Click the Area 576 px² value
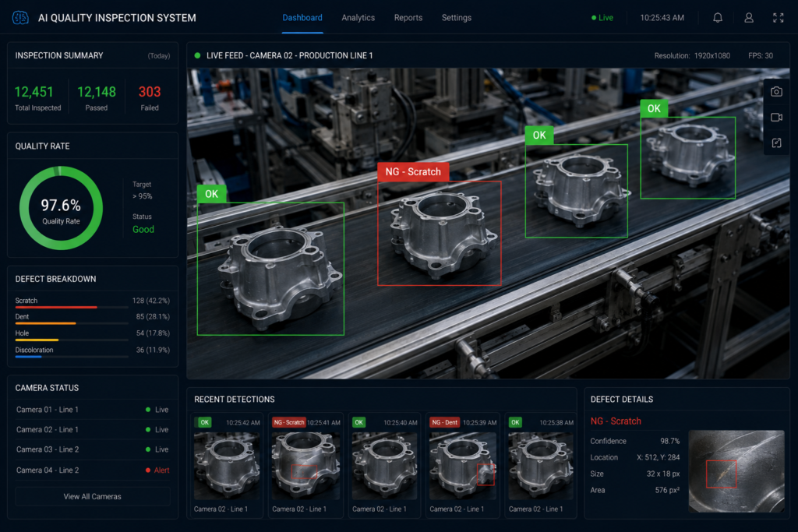This screenshot has width=798, height=532. click(667, 490)
